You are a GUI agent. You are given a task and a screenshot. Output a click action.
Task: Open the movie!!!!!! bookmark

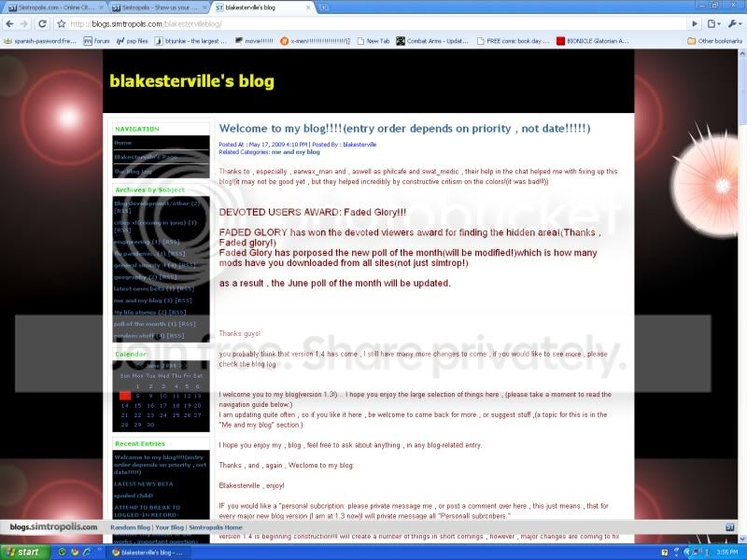(254, 41)
